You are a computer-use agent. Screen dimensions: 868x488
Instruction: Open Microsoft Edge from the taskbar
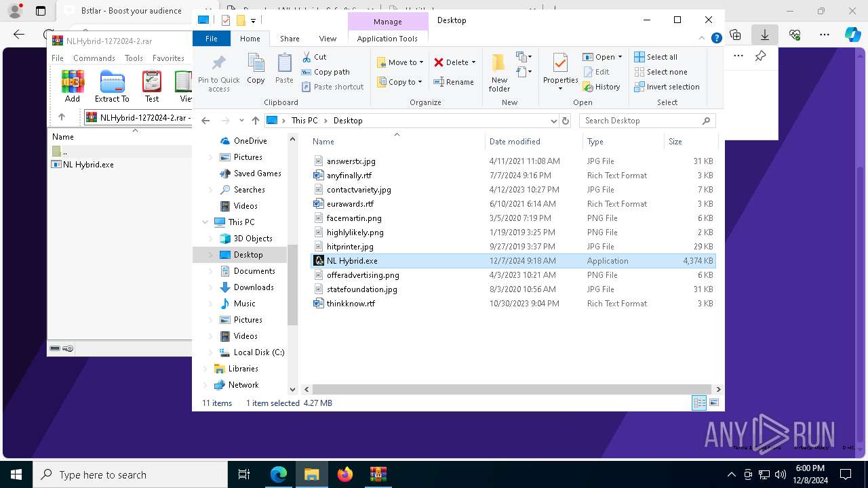[279, 474]
